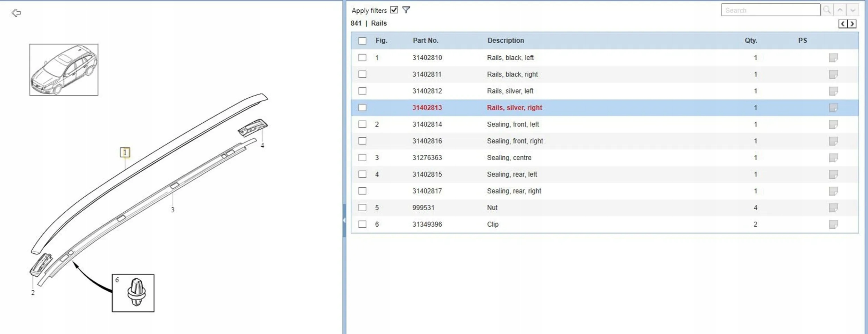The height and width of the screenshot is (334, 868).
Task: Open note icon for Rails, black, right
Action: click(833, 74)
